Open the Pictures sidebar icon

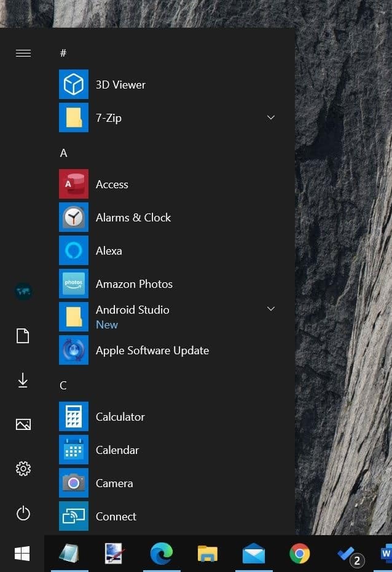(x=23, y=424)
